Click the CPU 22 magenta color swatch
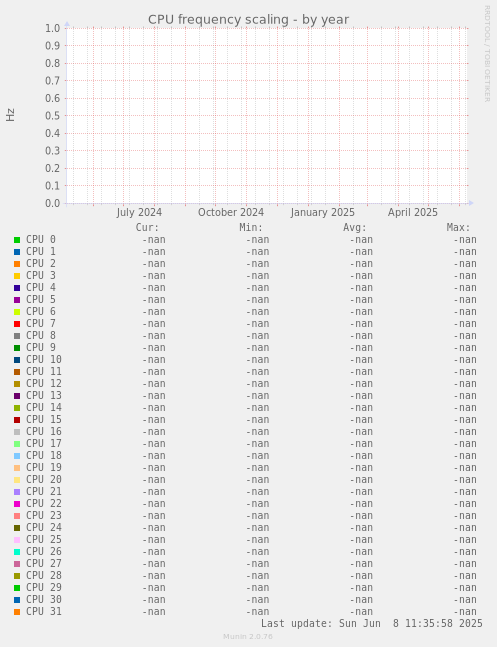This screenshot has width=497, height=647. point(17,504)
